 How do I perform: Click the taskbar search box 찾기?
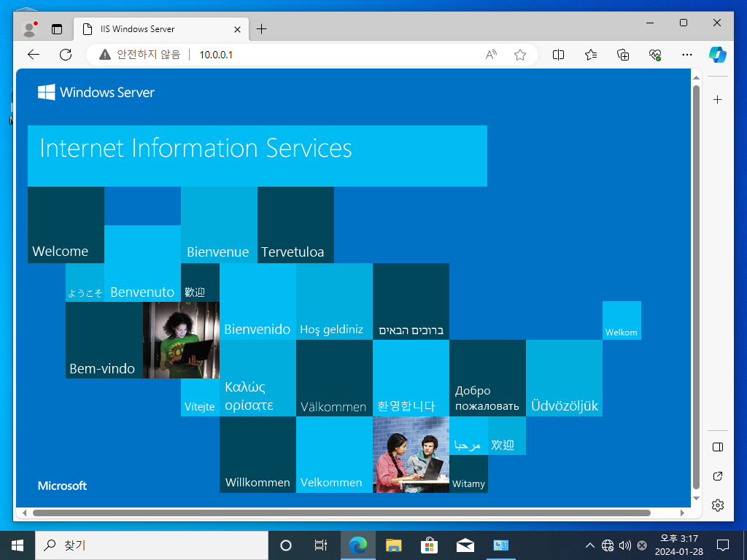[152, 545]
